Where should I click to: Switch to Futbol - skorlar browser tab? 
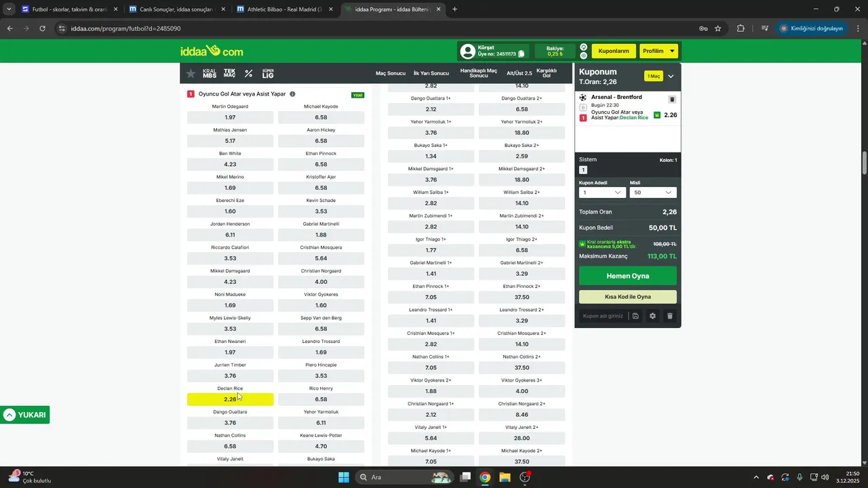(69, 9)
